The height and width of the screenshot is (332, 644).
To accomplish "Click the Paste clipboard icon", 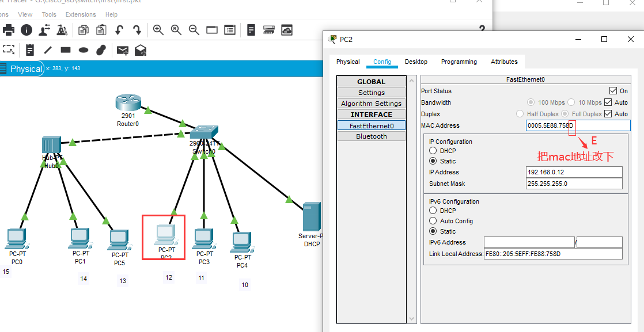I will coord(101,29).
